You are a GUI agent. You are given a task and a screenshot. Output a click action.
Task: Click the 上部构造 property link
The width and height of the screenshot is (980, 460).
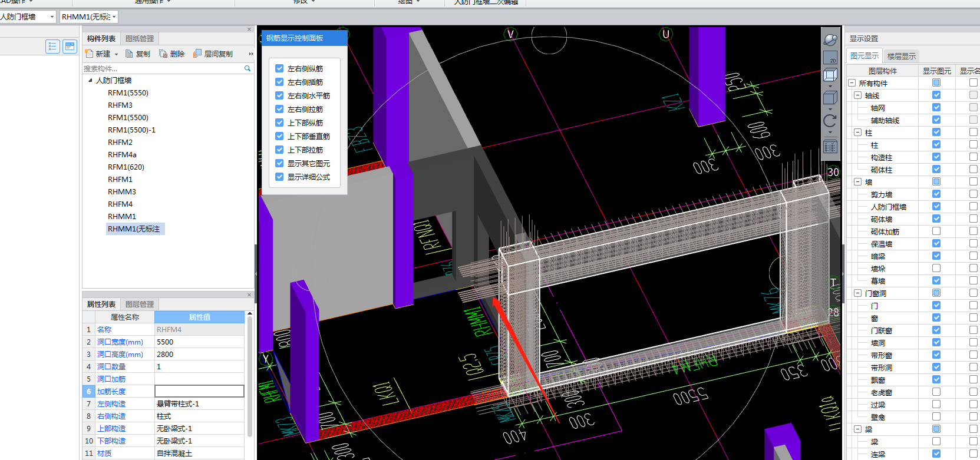tap(111, 428)
